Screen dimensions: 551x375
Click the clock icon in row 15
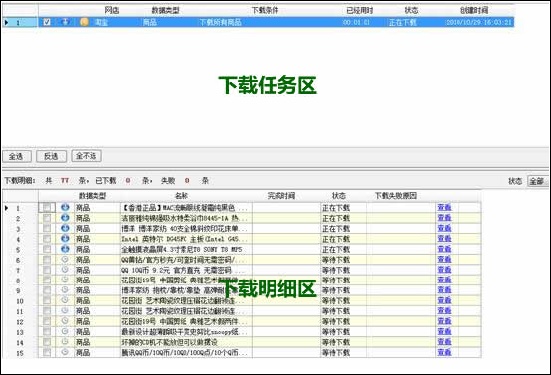coord(65,352)
